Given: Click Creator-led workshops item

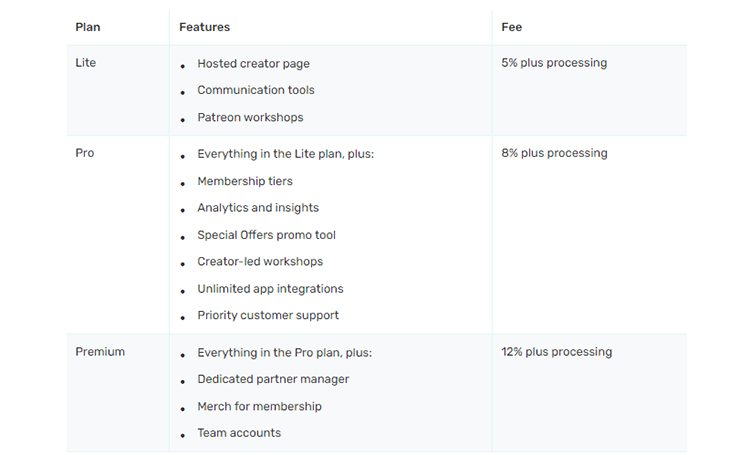Looking at the screenshot, I should [x=260, y=261].
